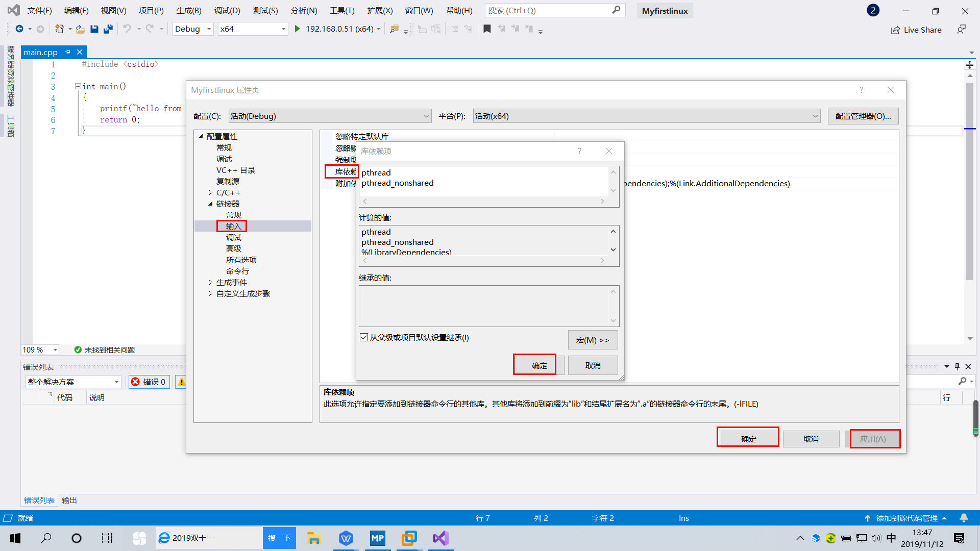Image resolution: width=980 pixels, height=551 pixels.
Task: Click the green Start Debugging arrow
Action: click(297, 29)
